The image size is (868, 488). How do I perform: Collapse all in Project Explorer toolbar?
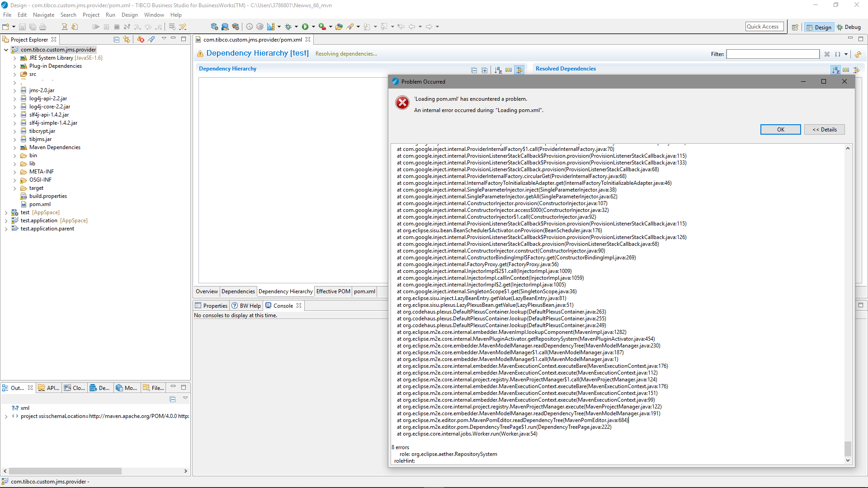(x=116, y=39)
